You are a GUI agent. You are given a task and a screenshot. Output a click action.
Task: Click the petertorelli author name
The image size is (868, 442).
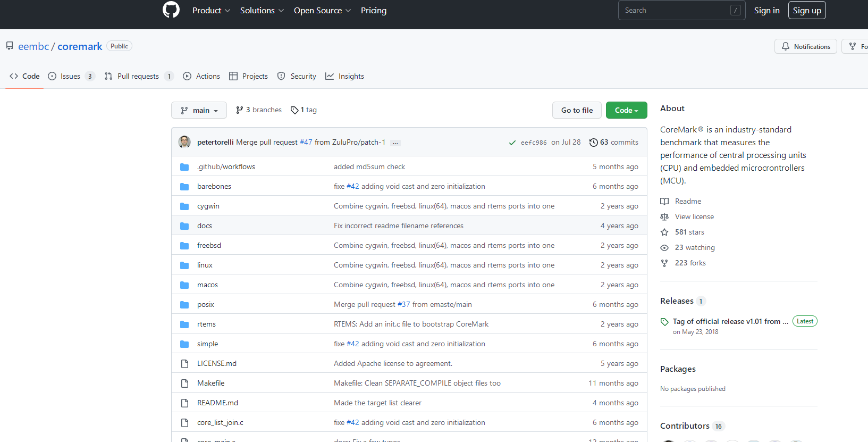(215, 142)
